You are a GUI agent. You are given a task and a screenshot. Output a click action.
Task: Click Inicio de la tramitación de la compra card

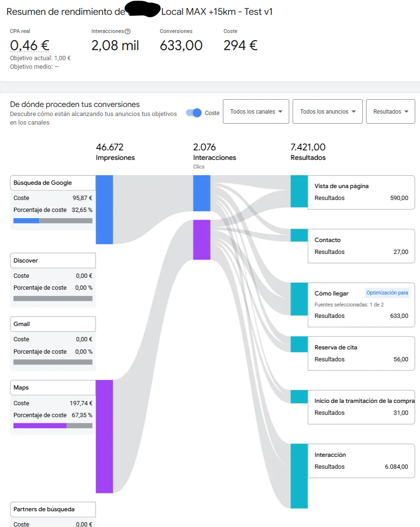(361, 407)
